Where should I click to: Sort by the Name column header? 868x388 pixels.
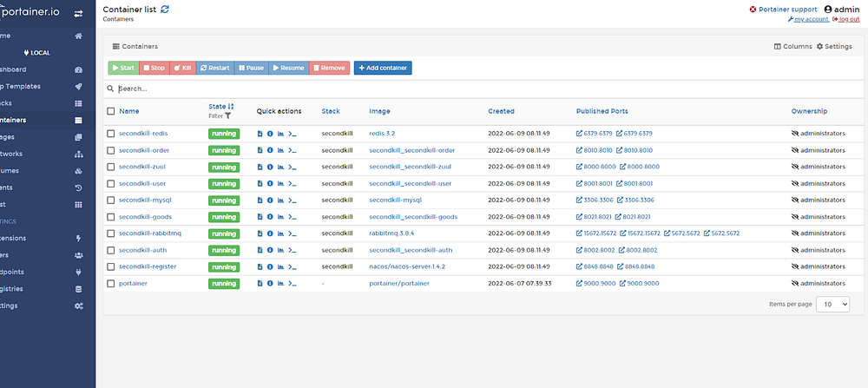pyautogui.click(x=129, y=111)
